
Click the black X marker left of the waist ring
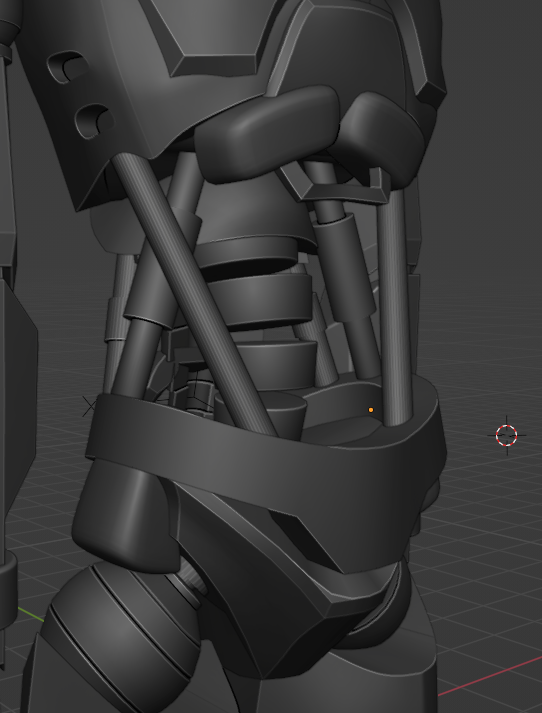pos(89,406)
